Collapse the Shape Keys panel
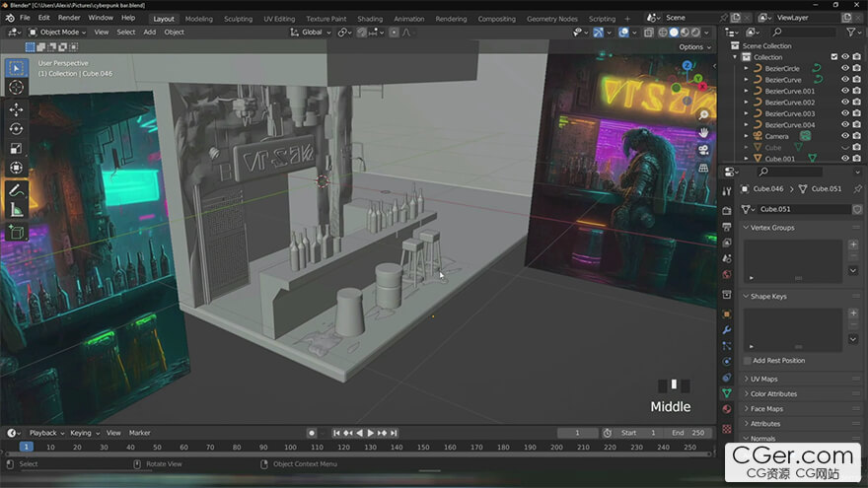This screenshot has height=488, width=868. click(767, 297)
